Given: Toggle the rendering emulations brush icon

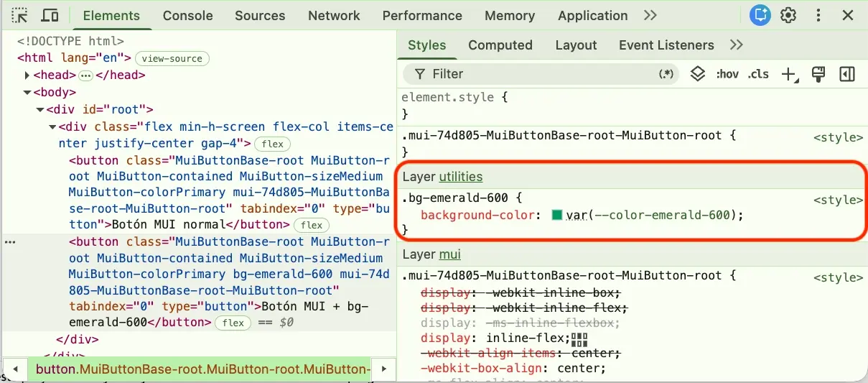Looking at the screenshot, I should 818,74.
